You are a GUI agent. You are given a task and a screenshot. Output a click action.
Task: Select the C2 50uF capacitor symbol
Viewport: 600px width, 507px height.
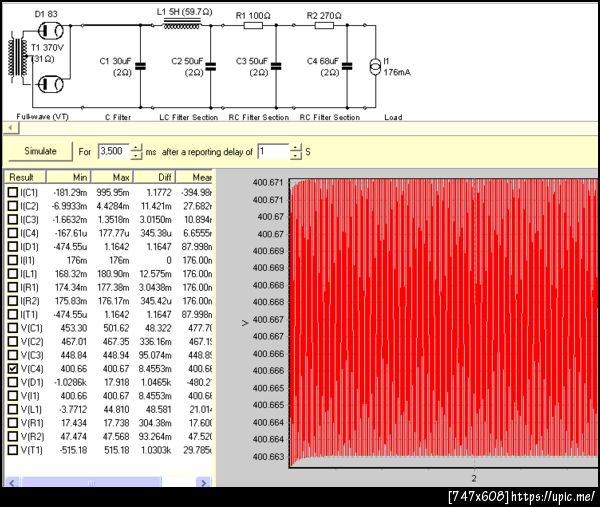pyautogui.click(x=210, y=66)
